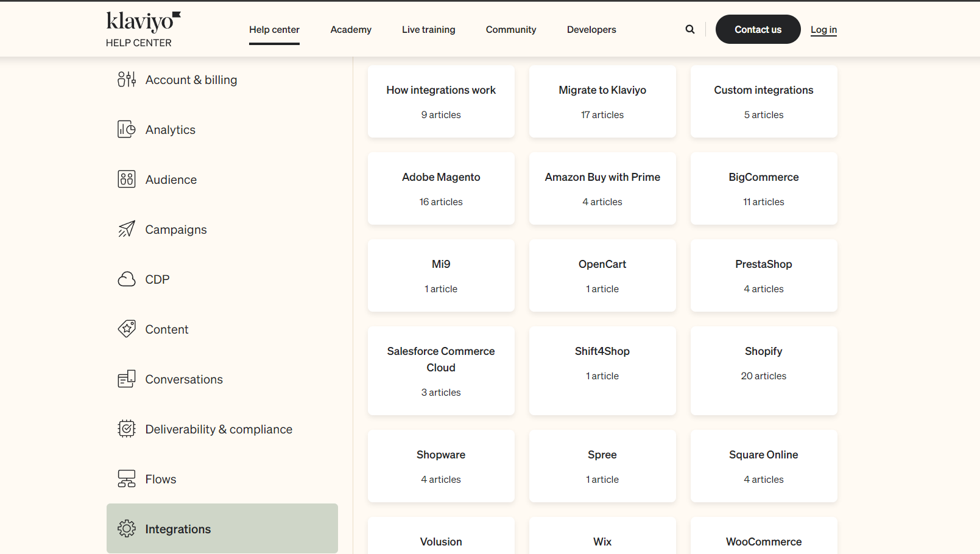Image resolution: width=980 pixels, height=554 pixels.
Task: Click the Audience icon in sidebar
Action: 127,179
